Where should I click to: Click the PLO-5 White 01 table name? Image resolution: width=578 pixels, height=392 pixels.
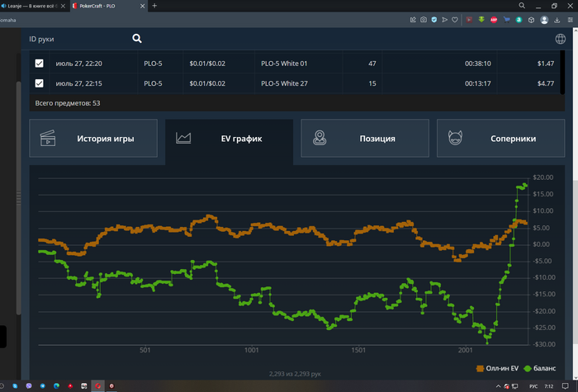tap(284, 64)
